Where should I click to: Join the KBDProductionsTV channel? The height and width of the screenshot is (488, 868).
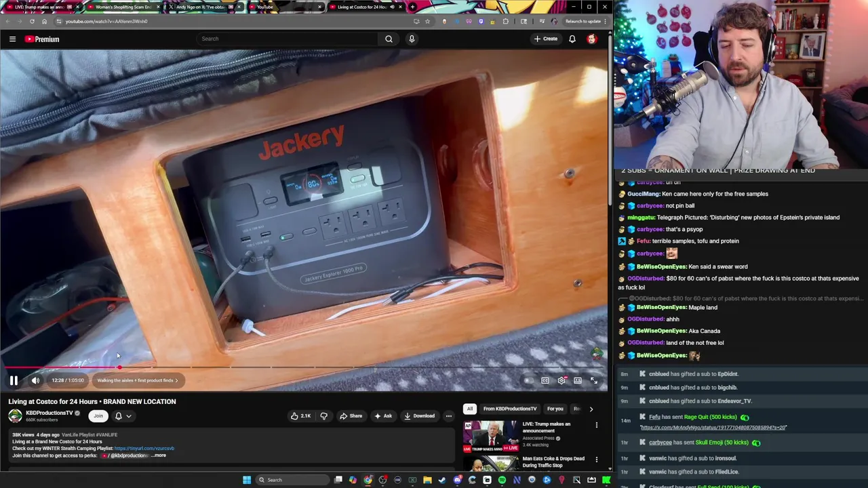coord(98,416)
